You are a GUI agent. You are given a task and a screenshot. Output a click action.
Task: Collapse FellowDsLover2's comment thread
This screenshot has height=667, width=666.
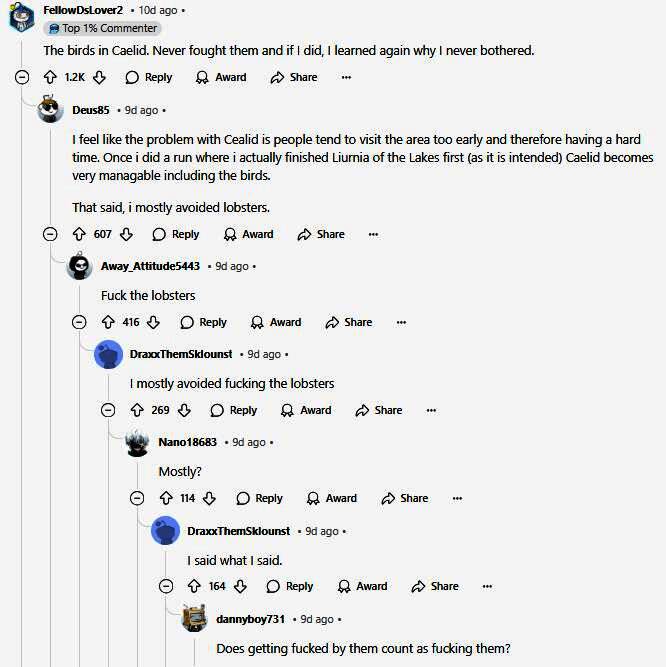(22, 77)
